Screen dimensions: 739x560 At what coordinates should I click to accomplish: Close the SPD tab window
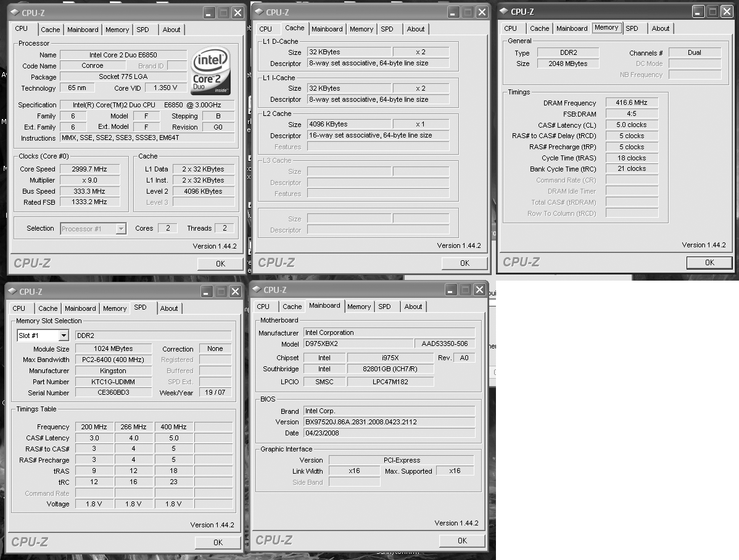(236, 291)
